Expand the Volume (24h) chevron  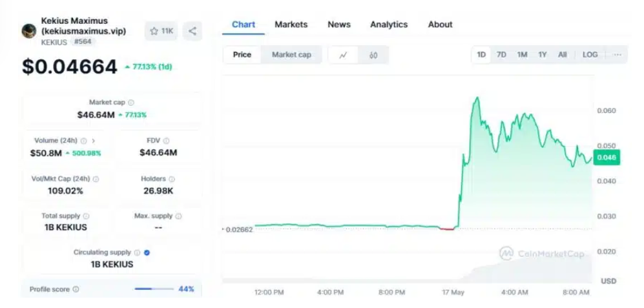click(94, 141)
